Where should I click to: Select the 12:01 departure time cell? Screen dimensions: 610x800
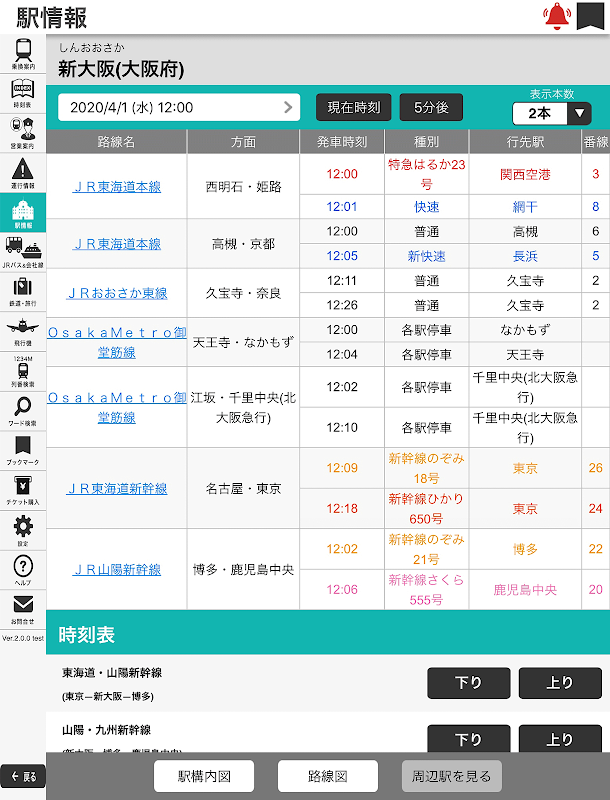(342, 207)
